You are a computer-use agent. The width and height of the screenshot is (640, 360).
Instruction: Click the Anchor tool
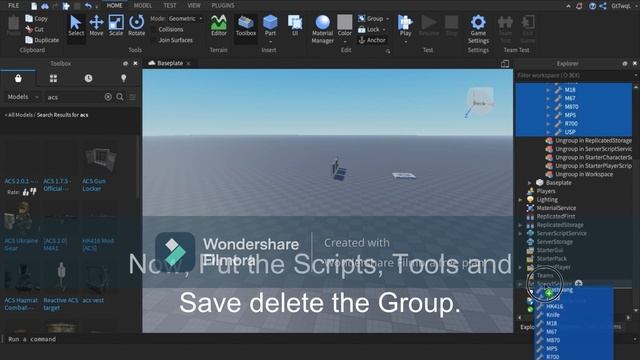click(x=372, y=40)
